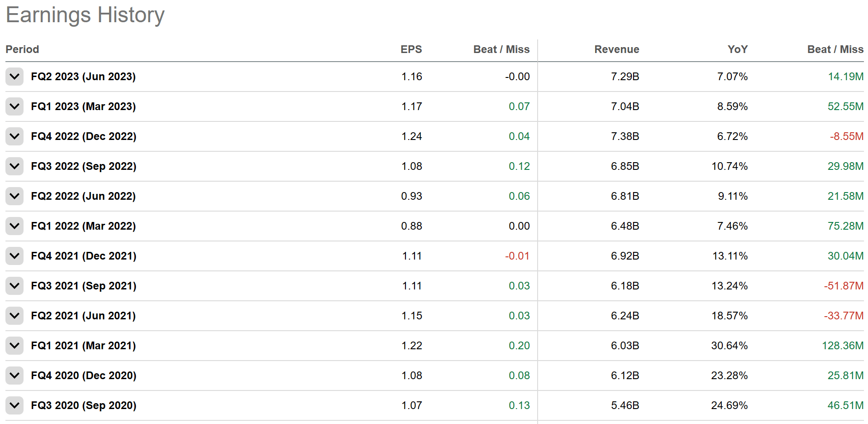Expand FQ3 2022 (Sep 2022) earnings details

coord(14,166)
